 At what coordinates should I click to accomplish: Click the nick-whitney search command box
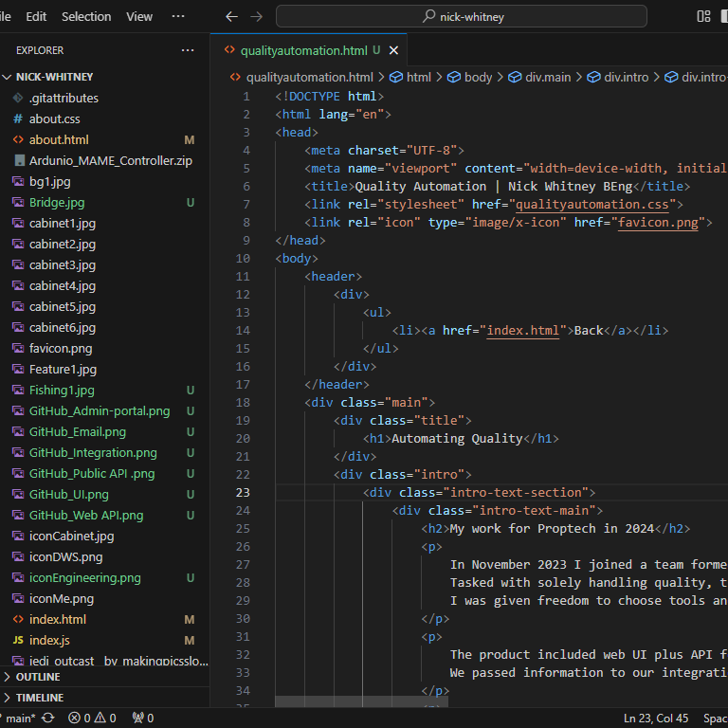point(461,17)
